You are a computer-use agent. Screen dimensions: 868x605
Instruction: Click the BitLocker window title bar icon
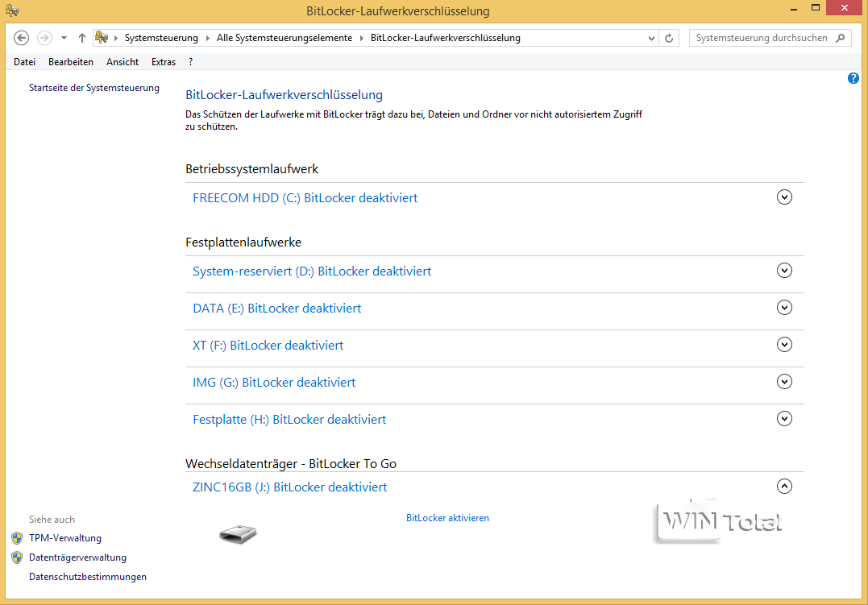point(12,10)
